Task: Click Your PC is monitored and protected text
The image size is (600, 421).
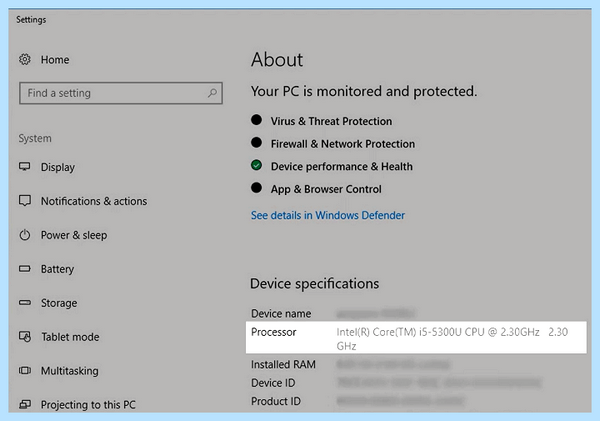Action: (364, 91)
